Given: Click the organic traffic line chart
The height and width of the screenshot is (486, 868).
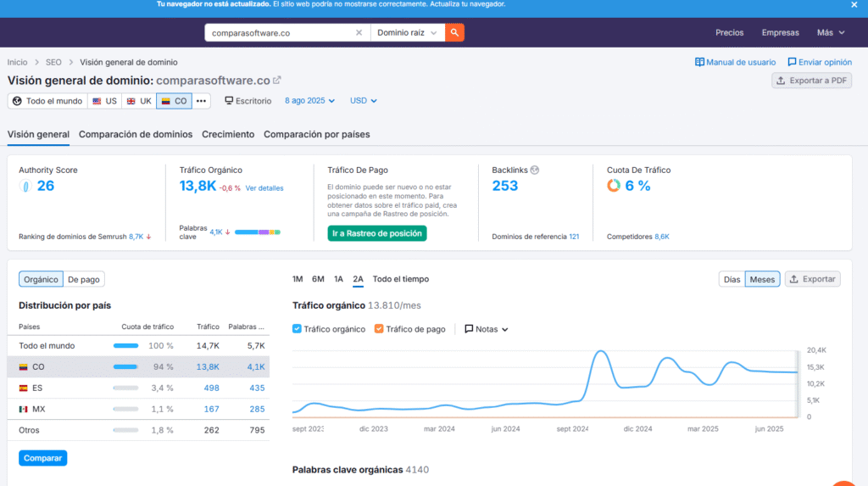Looking at the screenshot, I should point(545,383).
